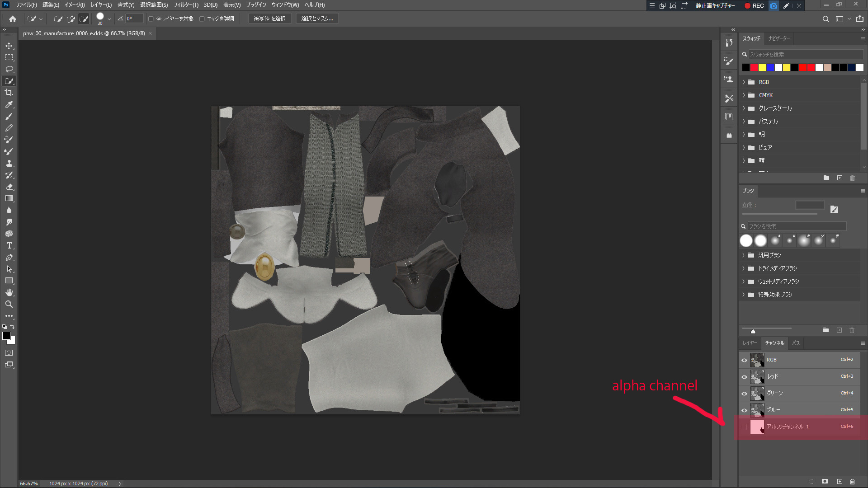Switch to the レイヤー tab
868x488 pixels.
coord(749,343)
